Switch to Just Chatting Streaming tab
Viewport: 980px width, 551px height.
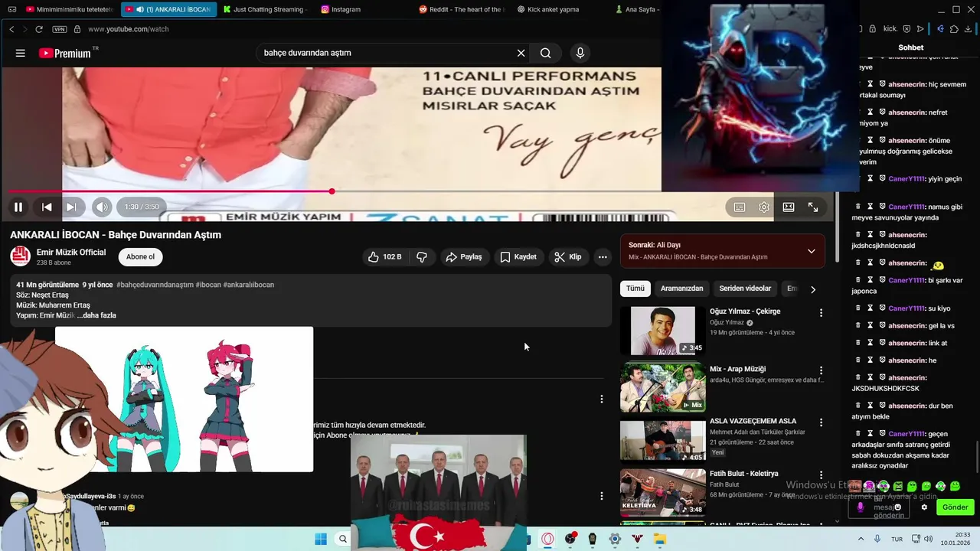266,9
